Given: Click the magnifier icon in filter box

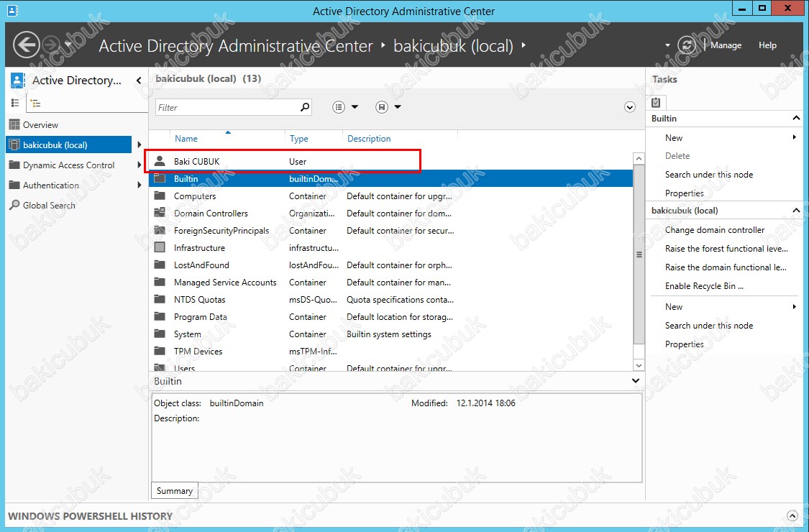Looking at the screenshot, I should click(305, 107).
